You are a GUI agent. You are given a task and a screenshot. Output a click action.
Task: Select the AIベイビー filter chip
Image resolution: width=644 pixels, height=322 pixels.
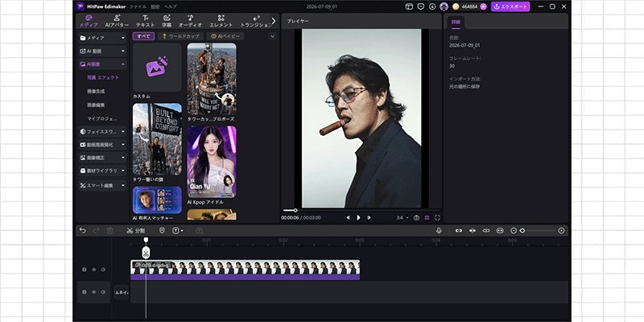point(225,36)
